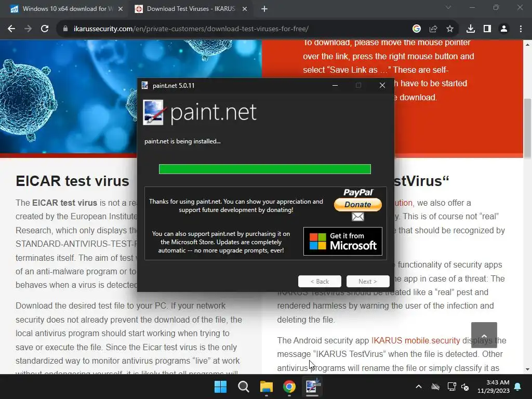Viewport: 532px width, 399px height.
Task: Click the PayPal Donate button
Action: [x=358, y=205]
